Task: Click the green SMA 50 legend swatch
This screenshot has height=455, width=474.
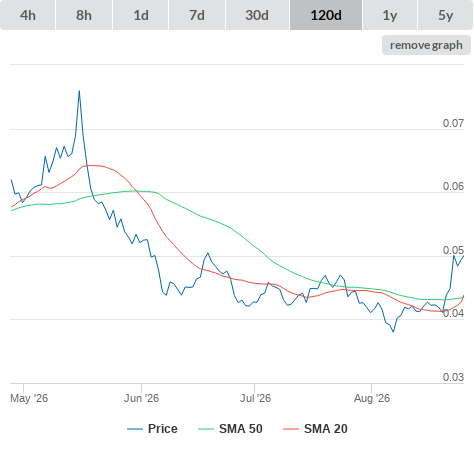Action: [206, 429]
